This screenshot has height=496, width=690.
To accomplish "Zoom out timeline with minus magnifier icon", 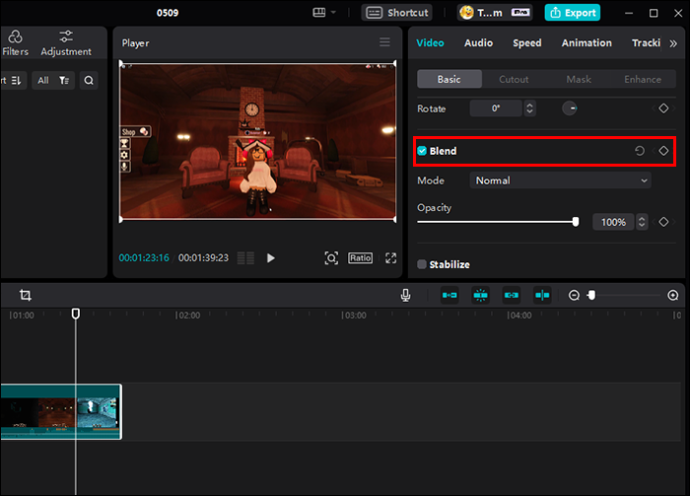I will coord(574,295).
